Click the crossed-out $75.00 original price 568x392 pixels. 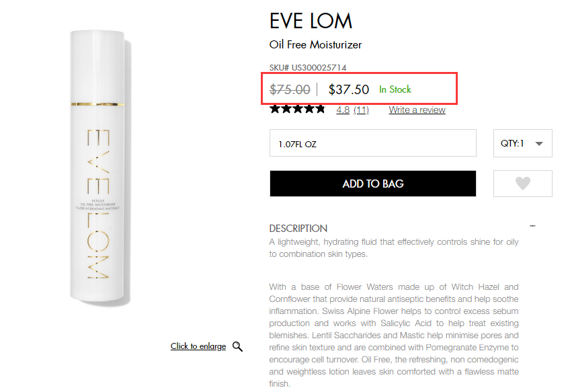pos(290,89)
